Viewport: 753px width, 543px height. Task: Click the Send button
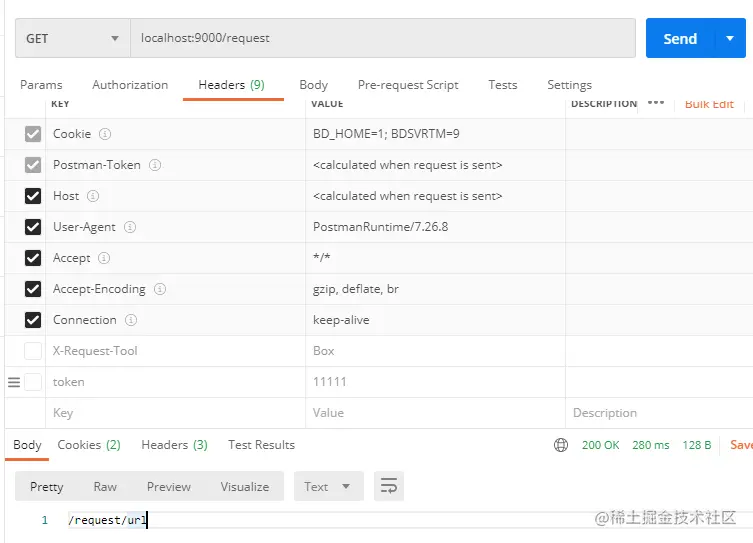click(x=680, y=38)
